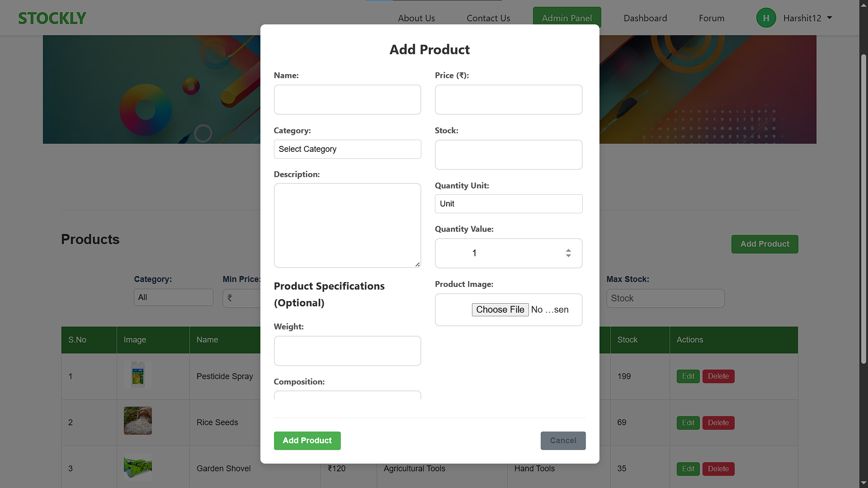
Task: Expand the Quantity Unit dropdown
Action: pos(509,204)
